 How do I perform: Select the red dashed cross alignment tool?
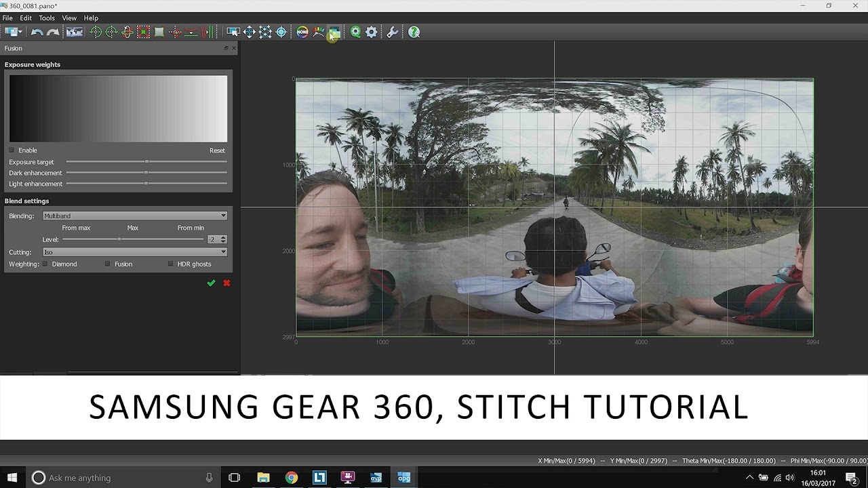[175, 32]
